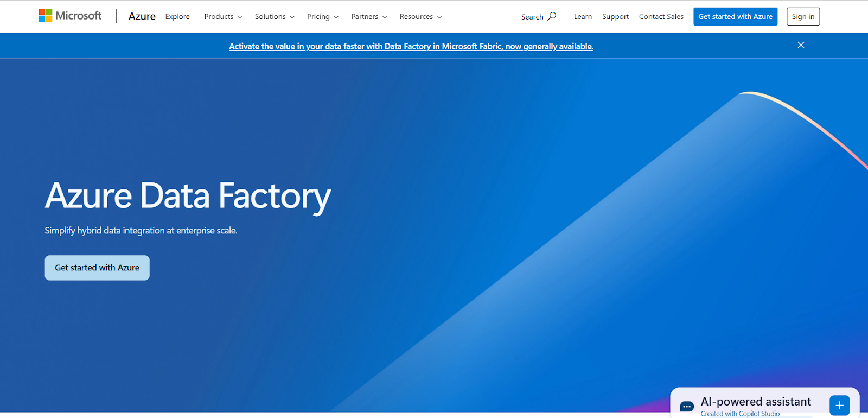Expand the Resources dropdown

click(420, 17)
